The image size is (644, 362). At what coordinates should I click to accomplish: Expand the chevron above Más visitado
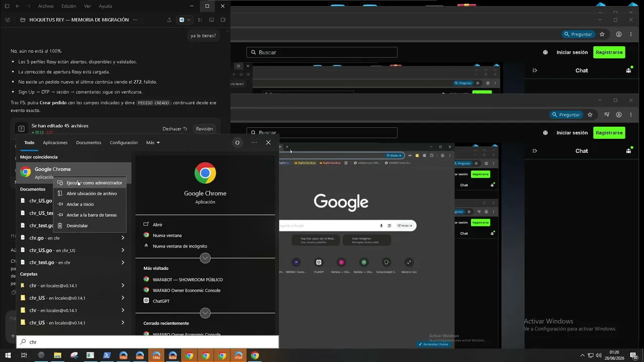205,258
